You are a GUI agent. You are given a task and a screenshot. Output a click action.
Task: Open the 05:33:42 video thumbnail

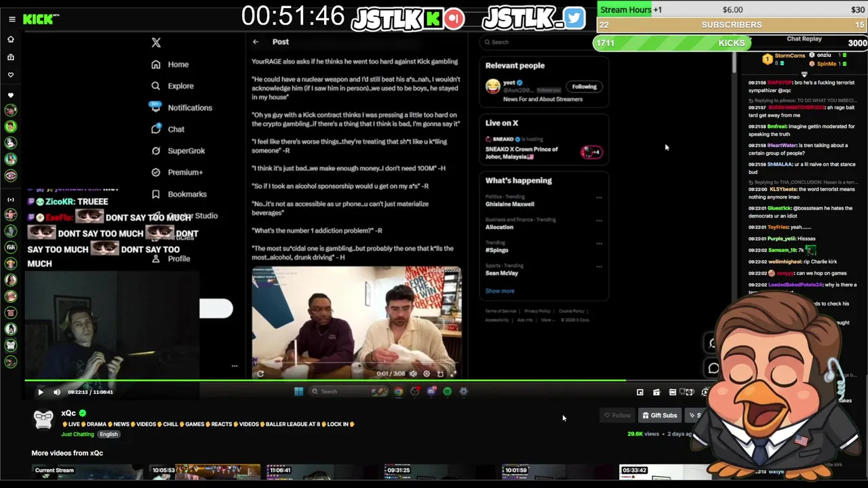tap(665, 472)
